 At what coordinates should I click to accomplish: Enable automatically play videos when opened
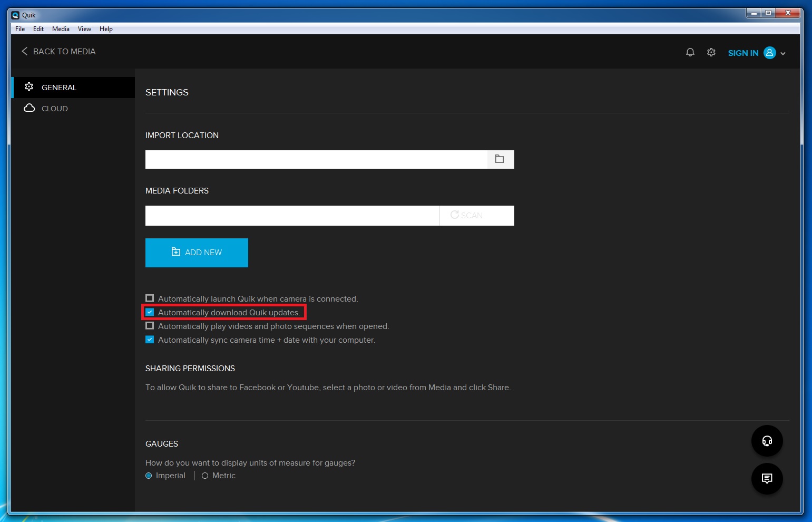pyautogui.click(x=150, y=326)
